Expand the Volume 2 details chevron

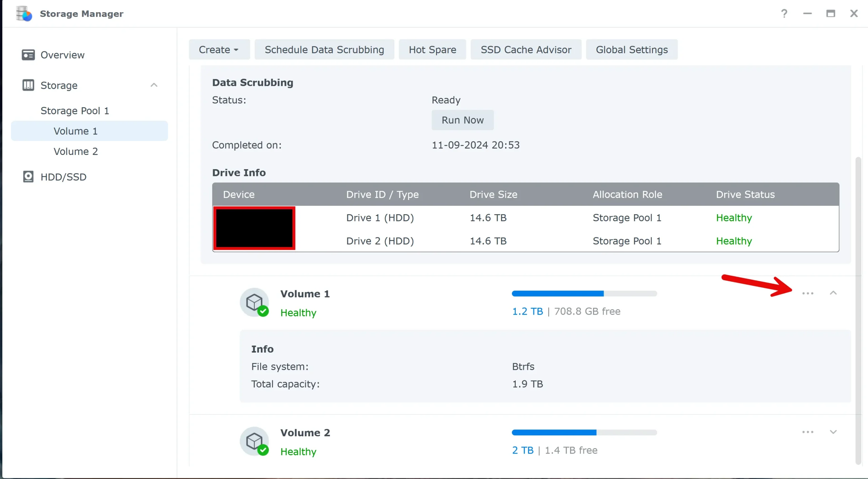pos(833,432)
